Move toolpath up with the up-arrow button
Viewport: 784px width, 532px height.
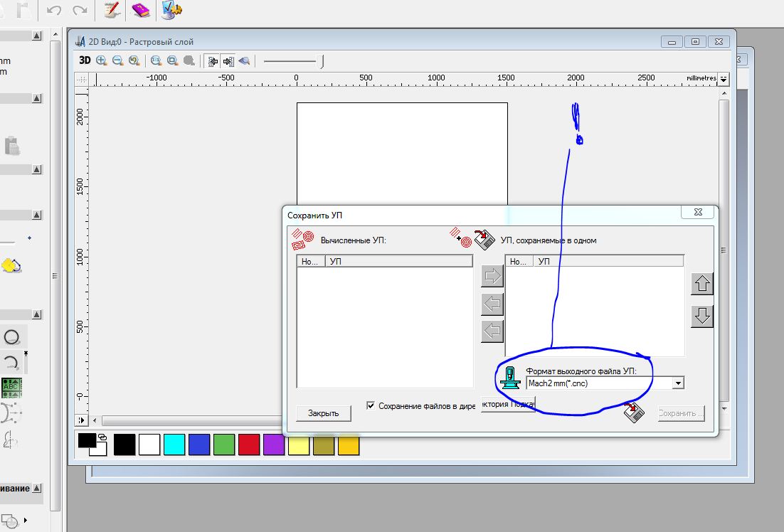702,284
